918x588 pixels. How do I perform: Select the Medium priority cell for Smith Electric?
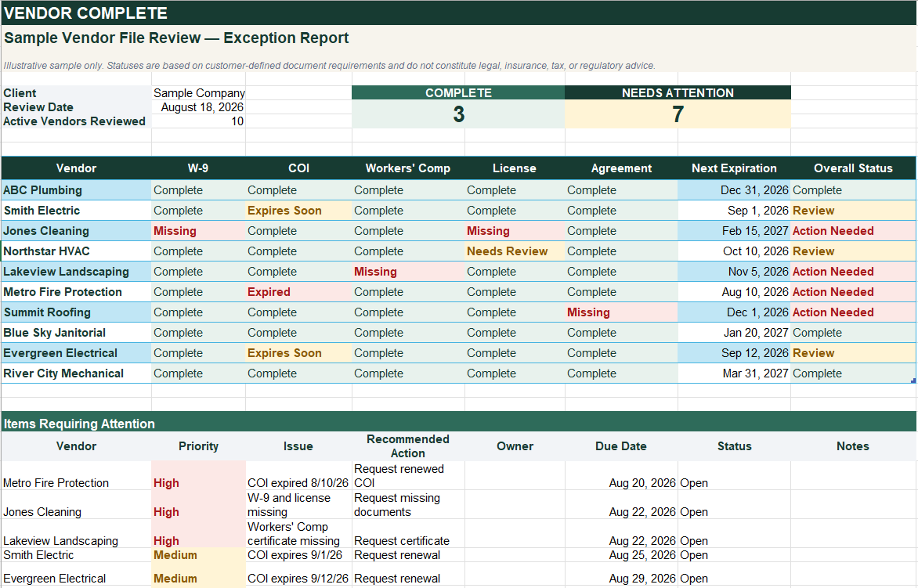[198, 555]
